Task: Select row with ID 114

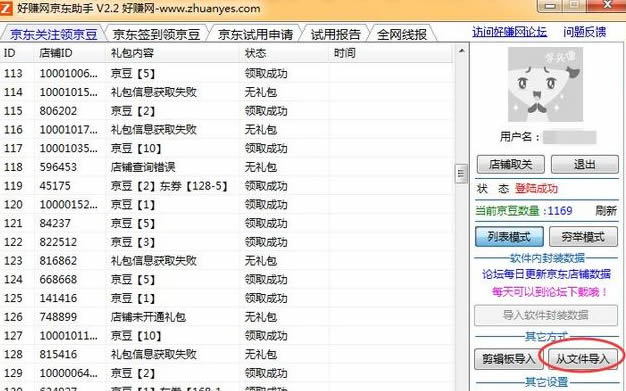Action: tap(227, 92)
